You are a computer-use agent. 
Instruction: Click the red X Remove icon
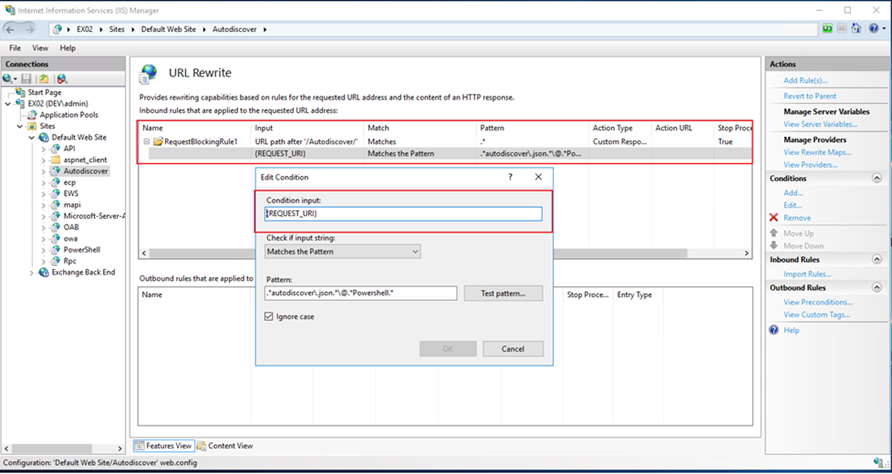tap(773, 218)
